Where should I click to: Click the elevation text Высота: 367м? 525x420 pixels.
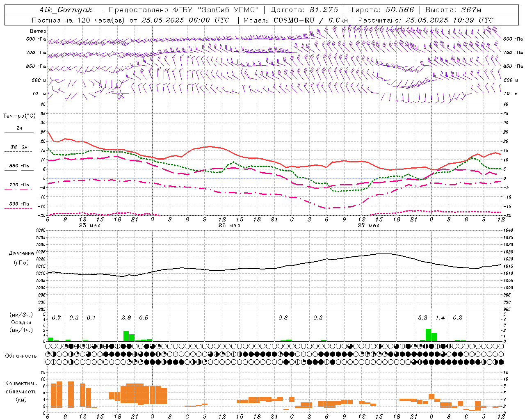453,10
